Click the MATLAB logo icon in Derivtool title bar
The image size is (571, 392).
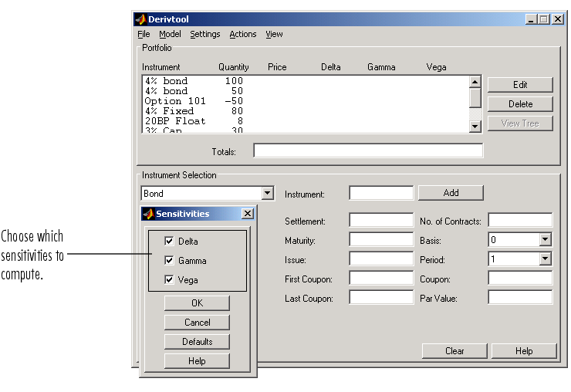point(141,19)
